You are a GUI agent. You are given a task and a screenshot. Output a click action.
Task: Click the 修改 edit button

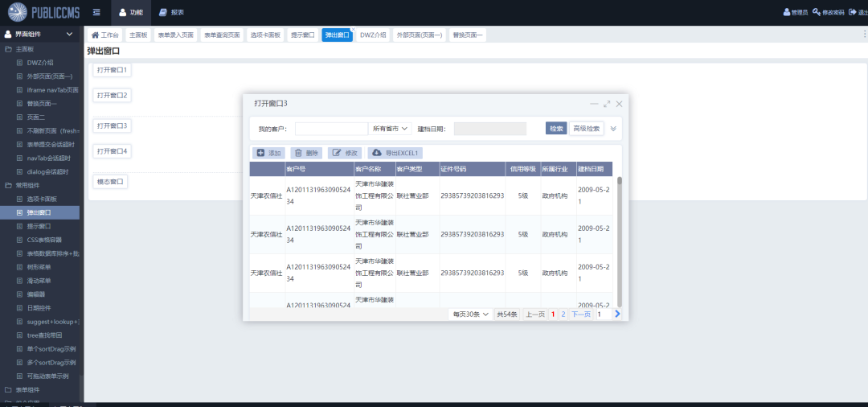pos(345,153)
